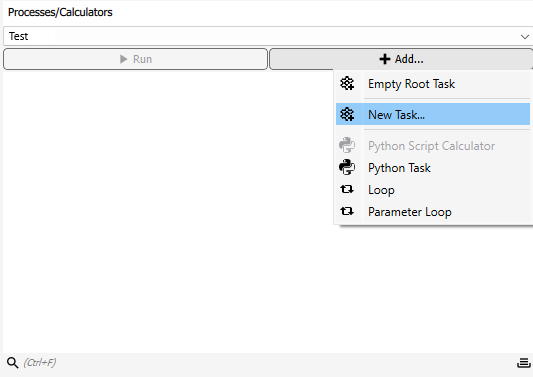Screen dimensions: 533x377
Task: Click the Loop arrows icon
Action: coord(347,189)
